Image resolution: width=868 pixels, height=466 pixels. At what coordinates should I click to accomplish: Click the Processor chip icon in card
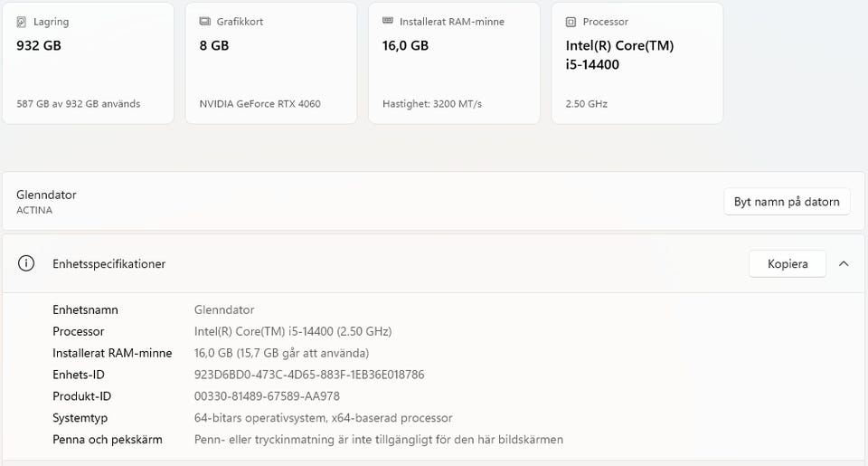click(571, 22)
